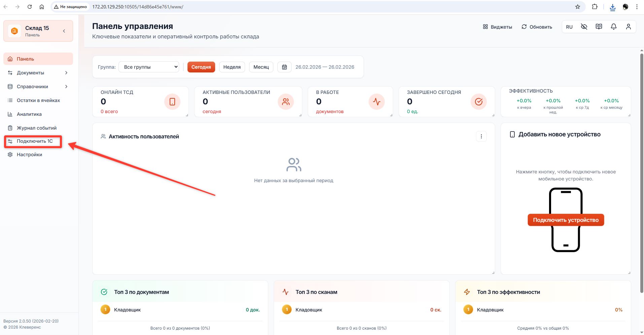Click the В работе activity pulse icon
This screenshot has height=335, width=644.
click(x=377, y=102)
